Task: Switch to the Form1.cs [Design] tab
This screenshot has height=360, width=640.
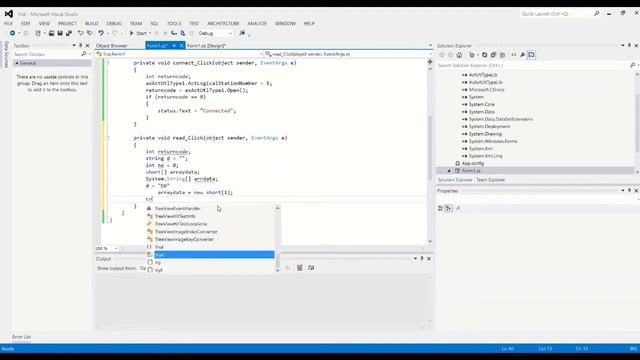Action: [x=206, y=46]
